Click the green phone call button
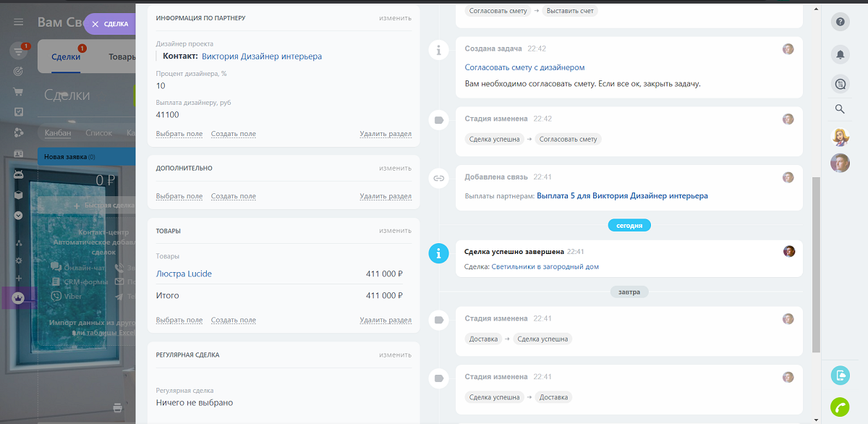This screenshot has height=424, width=868. click(x=841, y=407)
